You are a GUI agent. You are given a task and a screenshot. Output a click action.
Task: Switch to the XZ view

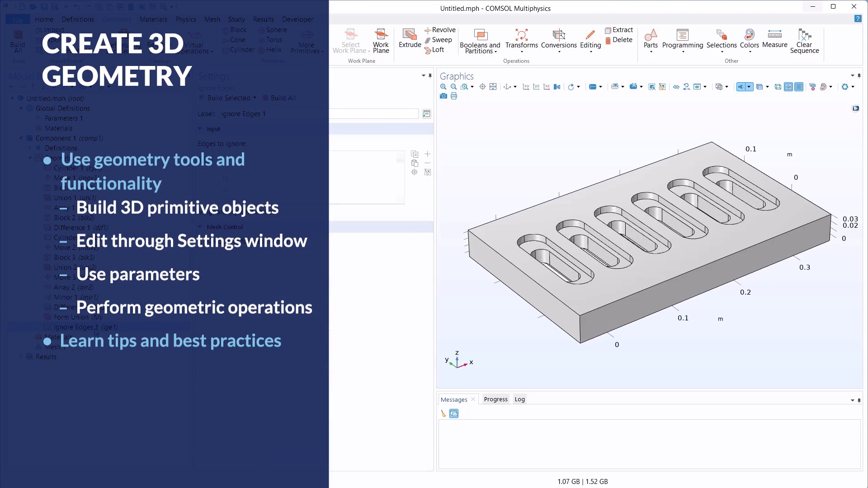(x=547, y=87)
